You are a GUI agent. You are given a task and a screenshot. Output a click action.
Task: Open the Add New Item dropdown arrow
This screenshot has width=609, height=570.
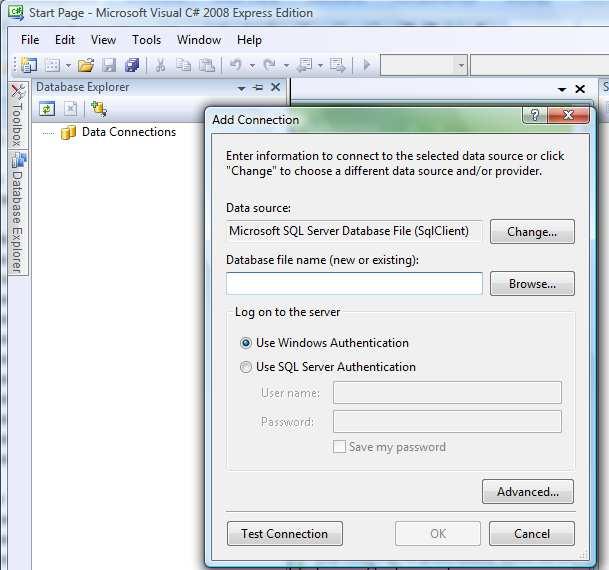68,66
